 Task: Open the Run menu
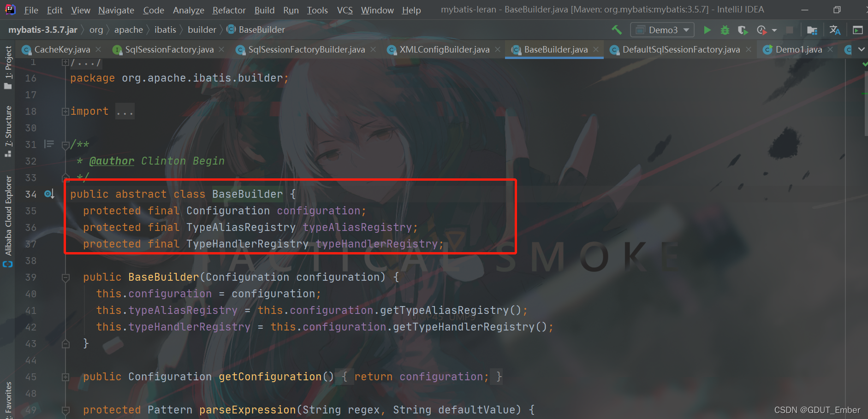pos(291,10)
